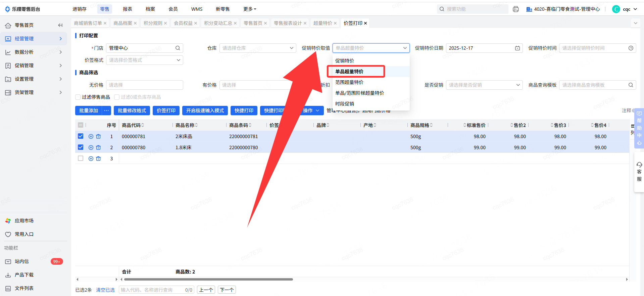Open the 仓库 dropdown
Screen dimensions: 644x296
(x=258, y=48)
